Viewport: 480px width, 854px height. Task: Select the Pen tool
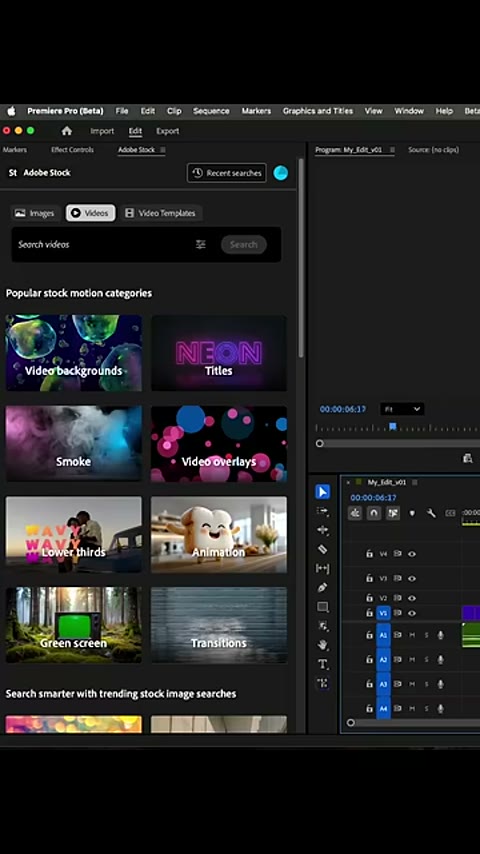click(322, 588)
